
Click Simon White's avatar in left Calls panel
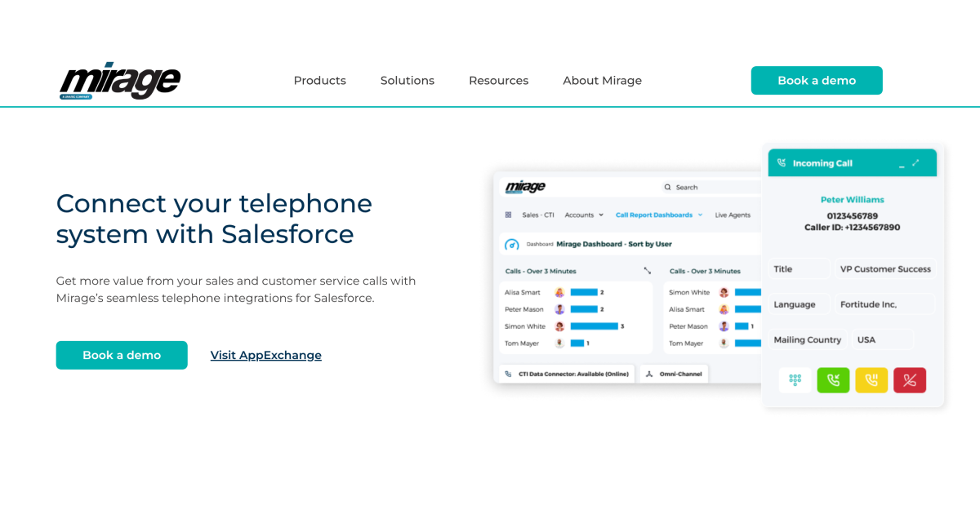tap(559, 326)
